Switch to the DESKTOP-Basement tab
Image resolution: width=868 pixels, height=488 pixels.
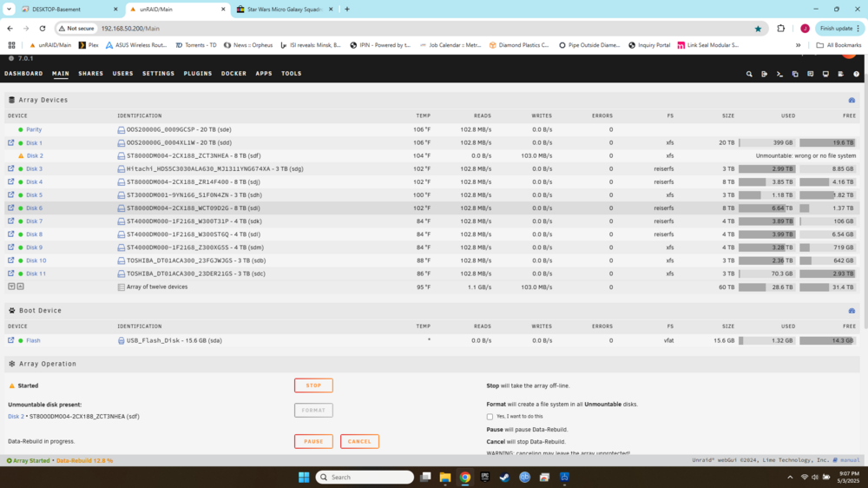coord(69,10)
